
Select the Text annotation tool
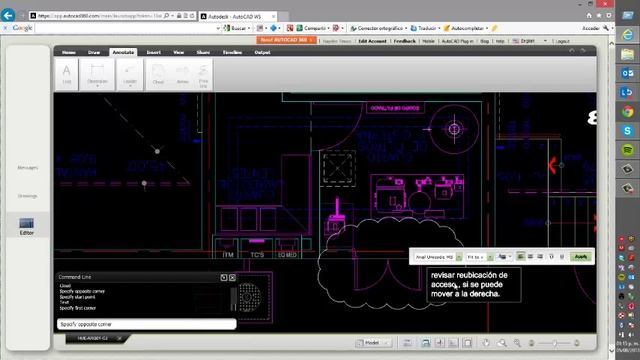(x=67, y=74)
